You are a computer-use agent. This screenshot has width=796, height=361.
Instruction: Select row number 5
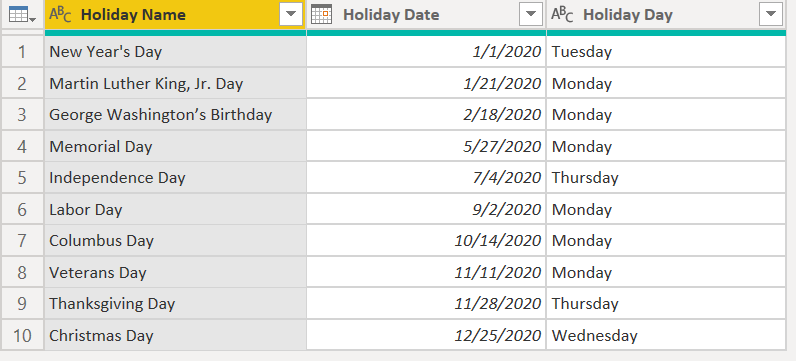pyautogui.click(x=22, y=178)
